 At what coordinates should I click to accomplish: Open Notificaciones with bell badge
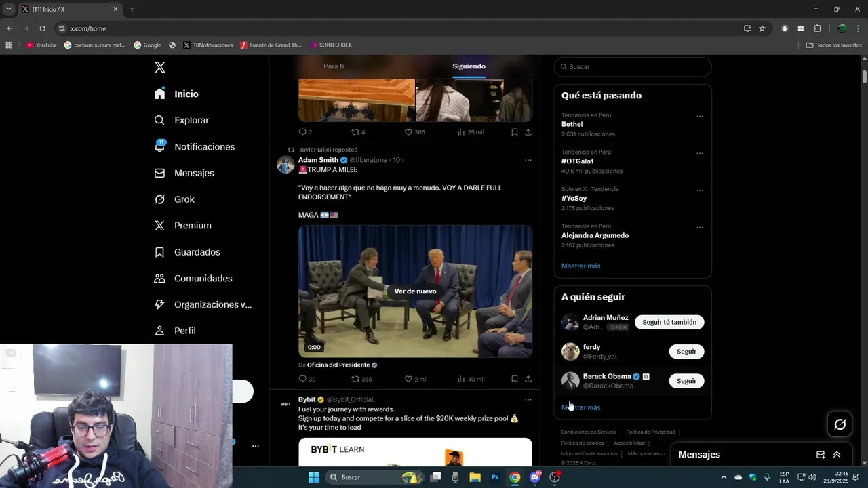(194, 146)
